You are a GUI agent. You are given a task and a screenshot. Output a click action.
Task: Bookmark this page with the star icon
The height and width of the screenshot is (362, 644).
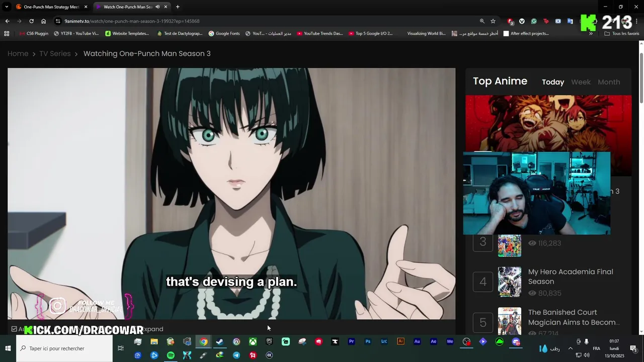(x=493, y=21)
